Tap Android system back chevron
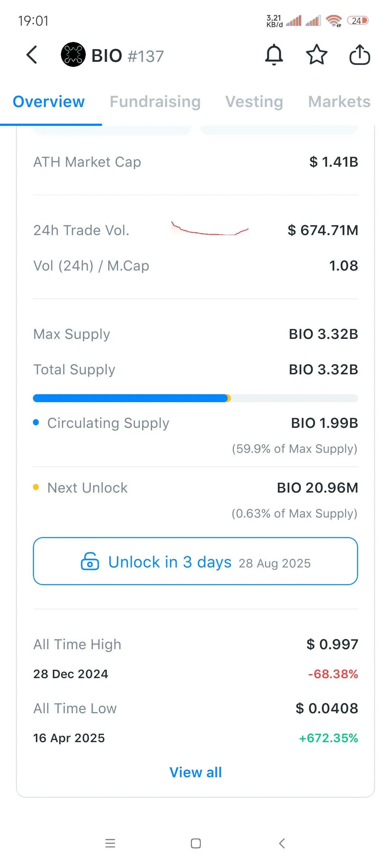Screen dimensions: 391x868 [x=282, y=843]
